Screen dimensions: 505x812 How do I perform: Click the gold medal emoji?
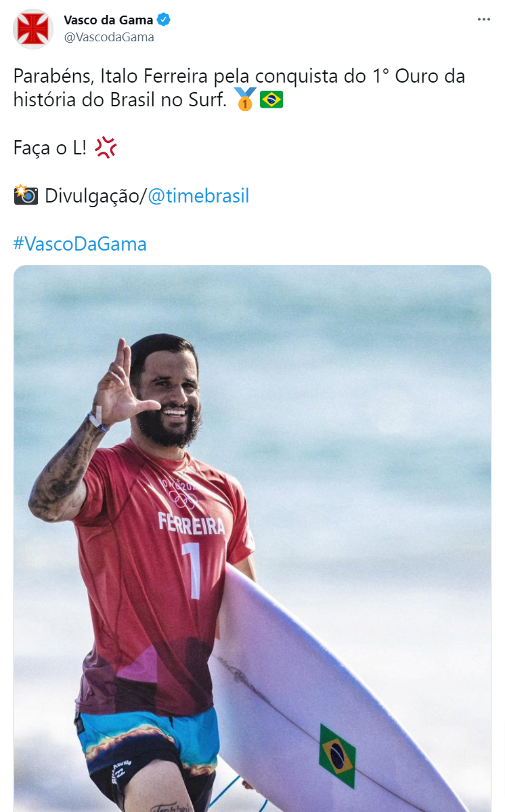(245, 99)
